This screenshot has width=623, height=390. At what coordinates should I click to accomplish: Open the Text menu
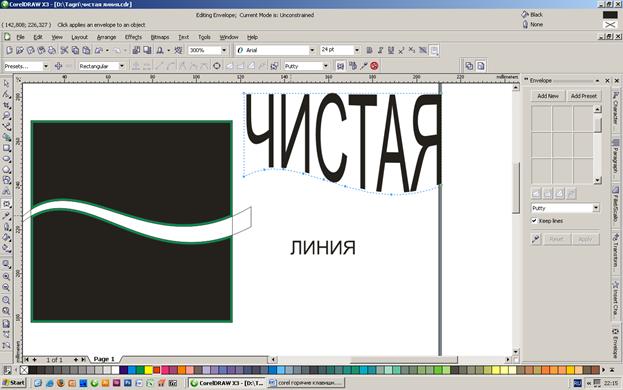pyautogui.click(x=183, y=37)
